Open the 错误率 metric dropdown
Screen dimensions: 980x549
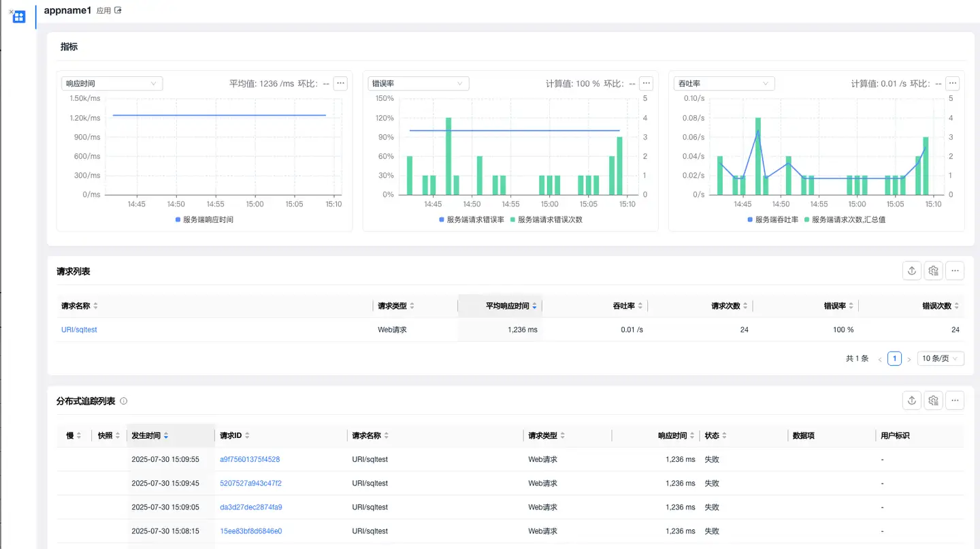click(x=418, y=82)
